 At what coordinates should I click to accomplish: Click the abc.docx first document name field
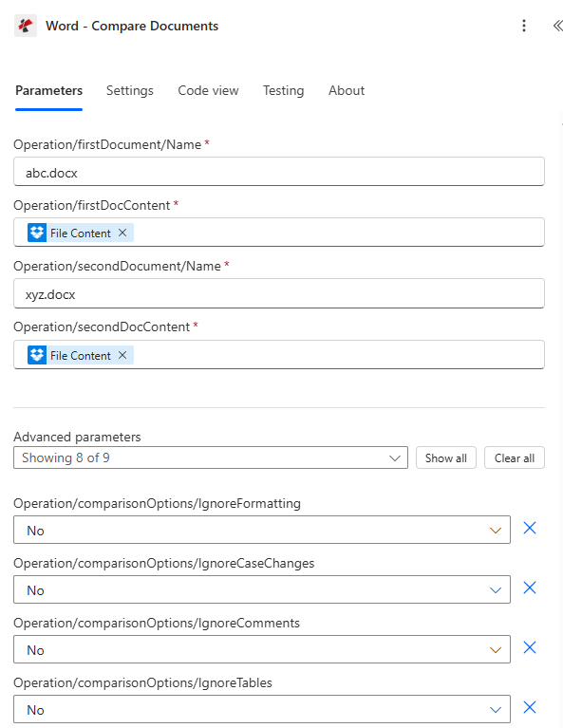[x=279, y=172]
